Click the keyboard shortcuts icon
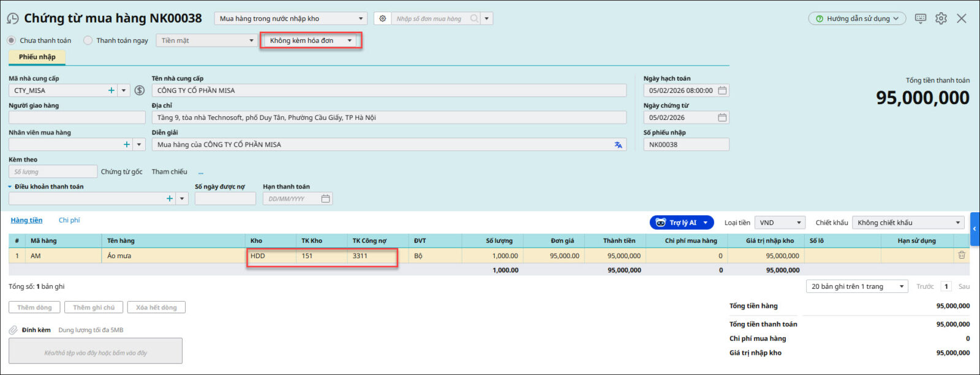980x375 pixels. pos(920,18)
